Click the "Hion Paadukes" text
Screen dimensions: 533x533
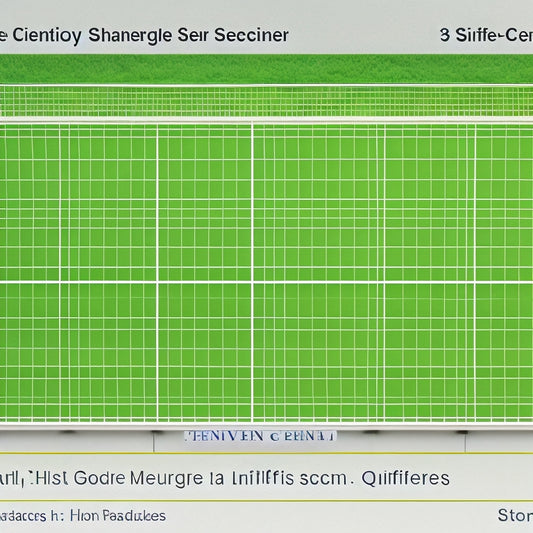pyautogui.click(x=118, y=516)
